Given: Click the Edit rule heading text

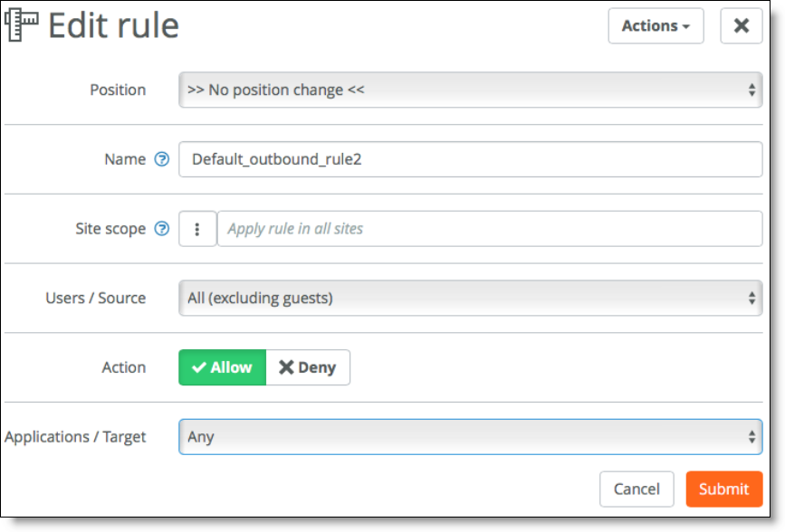Looking at the screenshot, I should pyautogui.click(x=113, y=25).
